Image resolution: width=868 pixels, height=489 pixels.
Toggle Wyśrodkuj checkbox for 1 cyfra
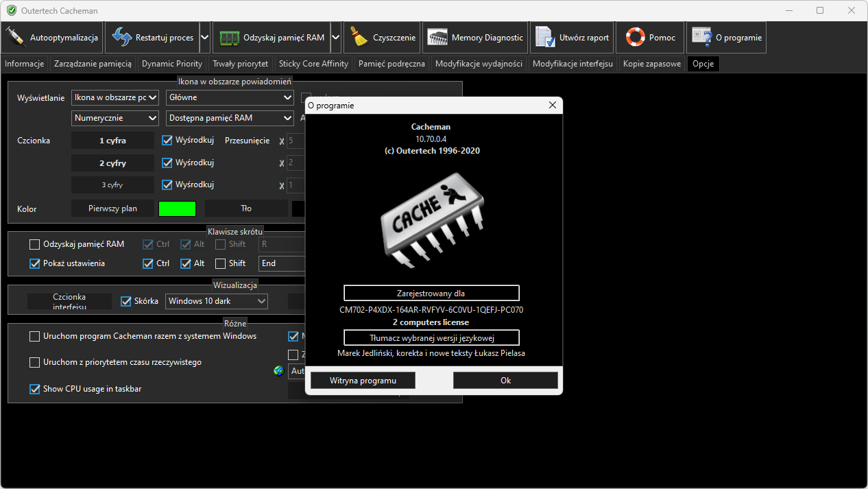[x=167, y=140]
